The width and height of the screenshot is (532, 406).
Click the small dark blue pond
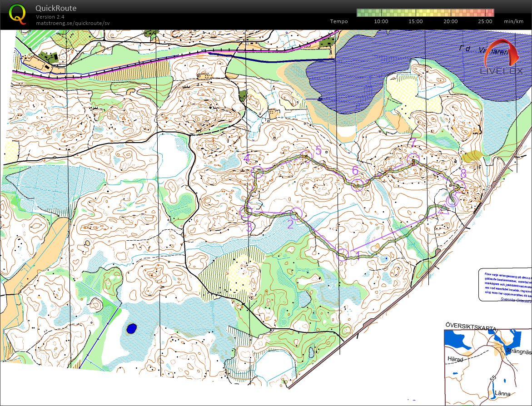[132, 328]
